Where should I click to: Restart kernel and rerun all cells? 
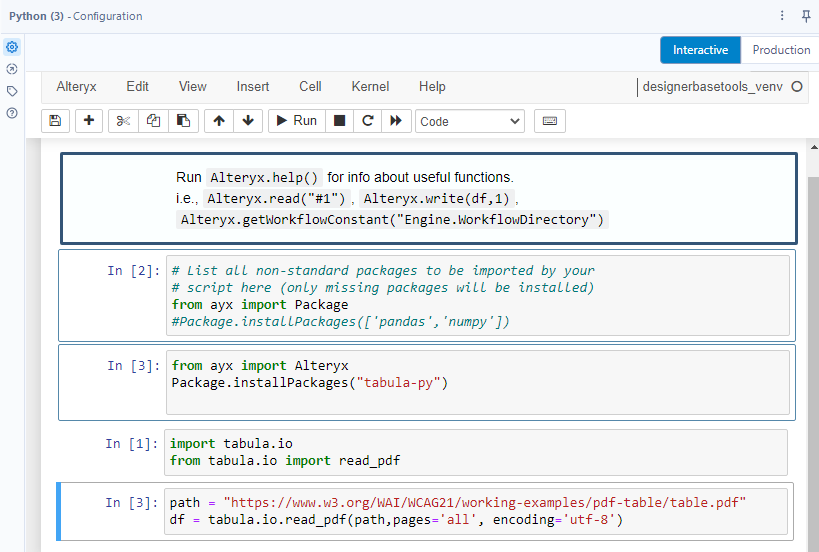point(396,121)
